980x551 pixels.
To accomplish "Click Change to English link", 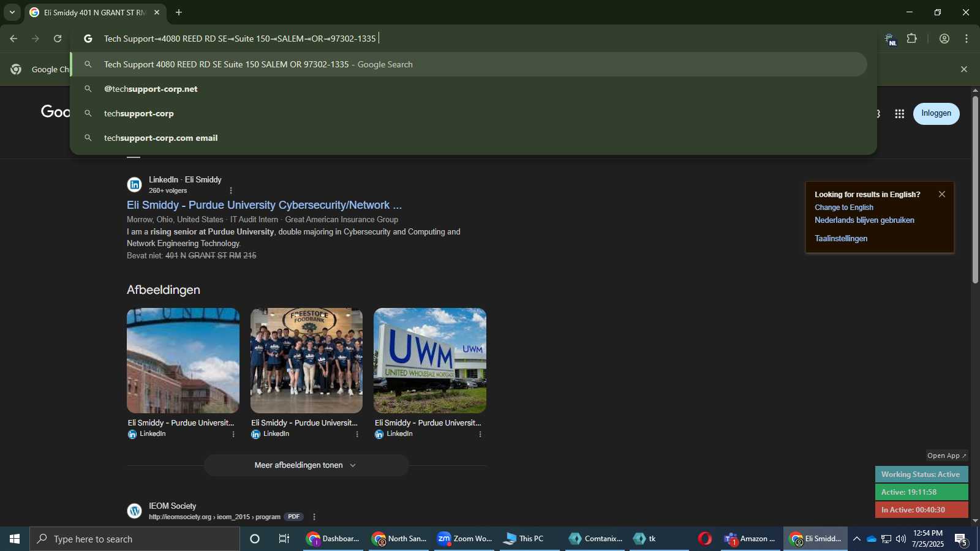I will 844,208.
